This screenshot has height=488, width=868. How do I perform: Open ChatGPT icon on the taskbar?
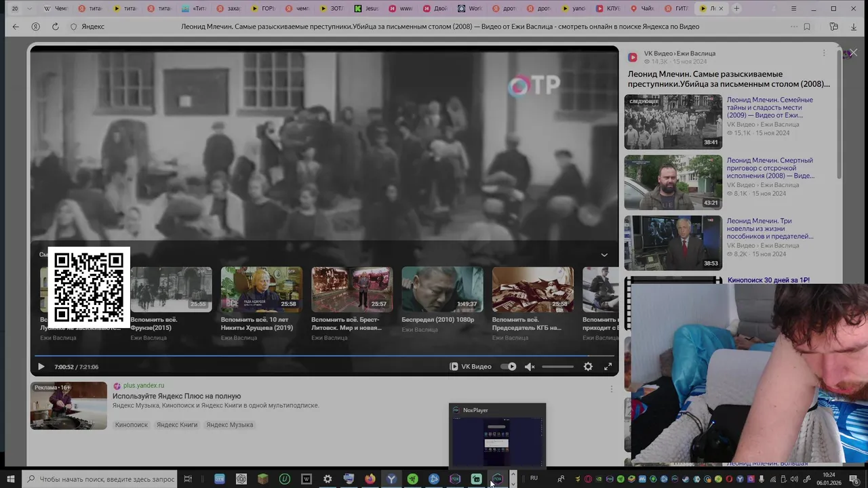pyautogui.click(x=241, y=479)
